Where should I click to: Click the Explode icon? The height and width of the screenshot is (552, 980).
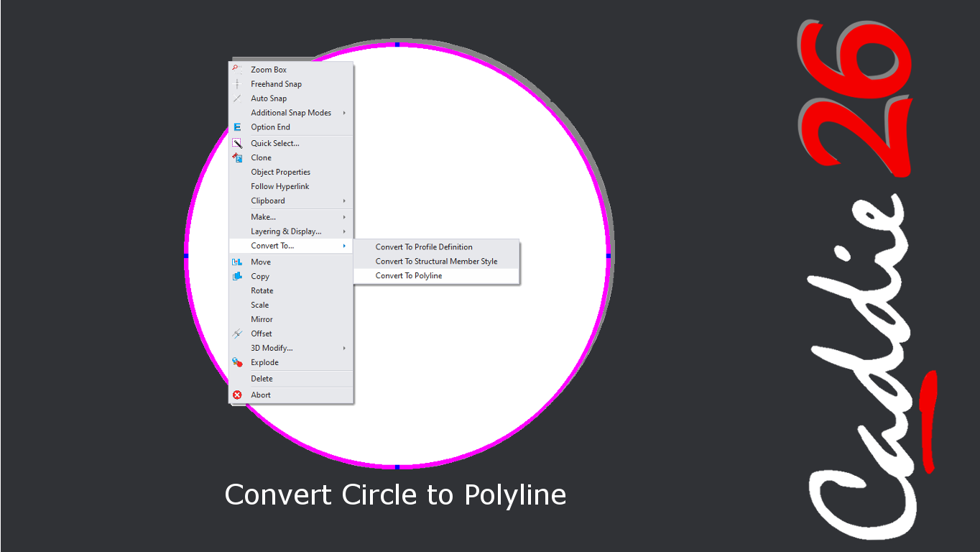coord(237,362)
